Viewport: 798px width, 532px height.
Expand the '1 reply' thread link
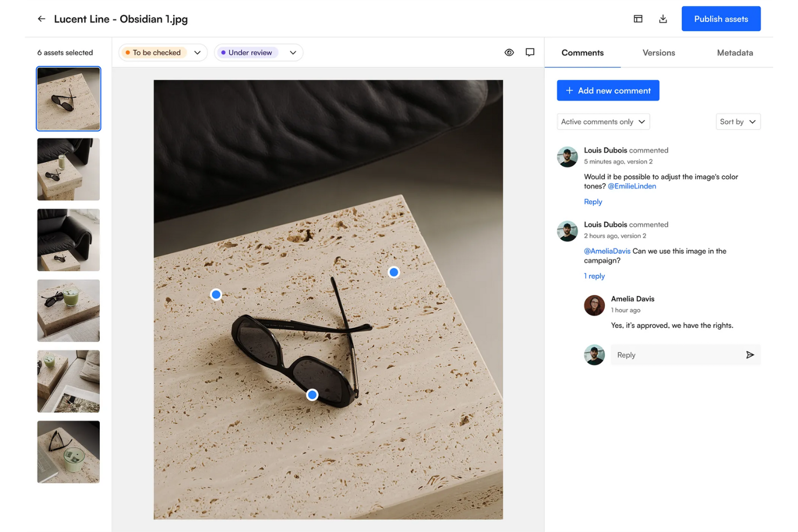pos(594,276)
